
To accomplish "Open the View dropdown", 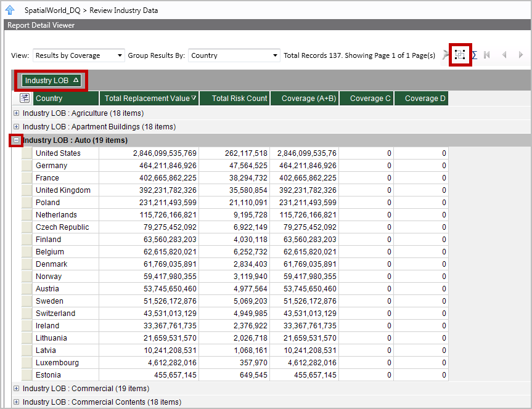I will (x=78, y=55).
